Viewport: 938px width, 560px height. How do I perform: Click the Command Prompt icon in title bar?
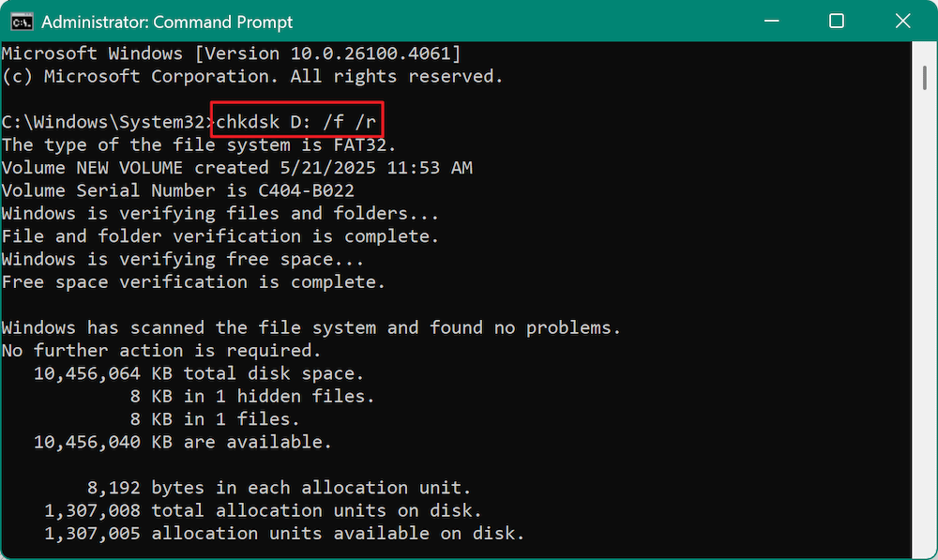coord(21,21)
